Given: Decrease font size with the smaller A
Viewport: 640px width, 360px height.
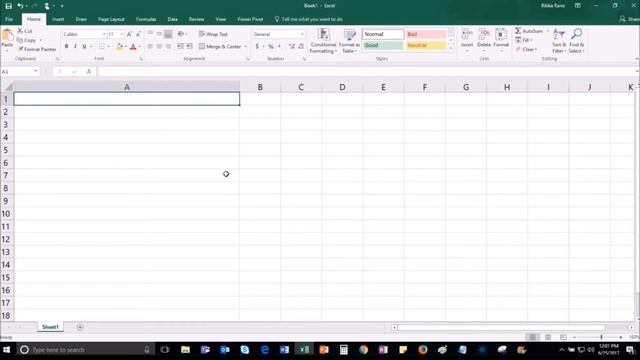Looking at the screenshot, I should click(x=139, y=34).
